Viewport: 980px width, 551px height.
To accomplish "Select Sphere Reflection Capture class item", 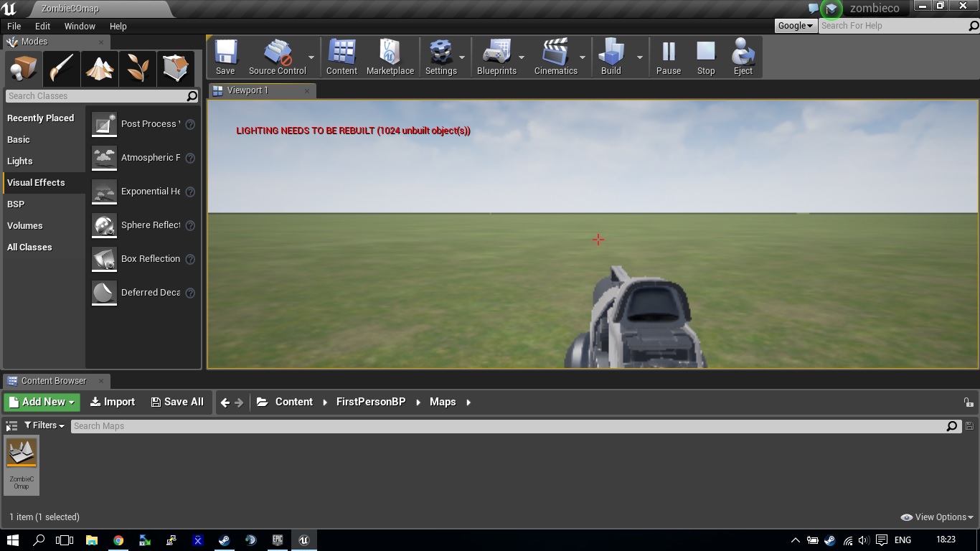I will [x=143, y=225].
